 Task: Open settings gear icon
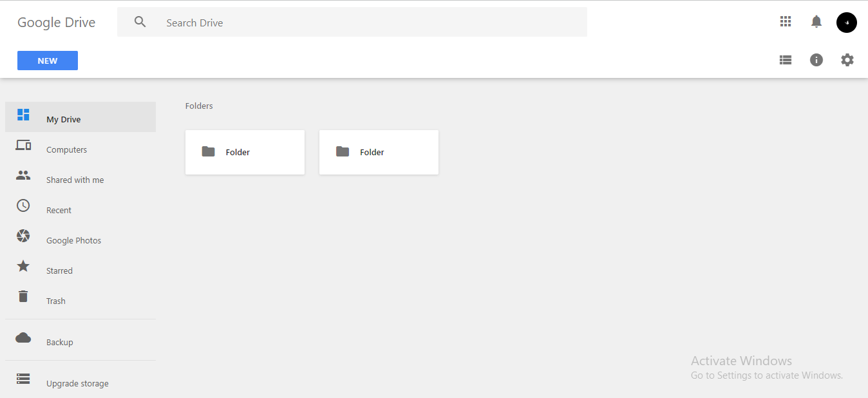click(847, 60)
